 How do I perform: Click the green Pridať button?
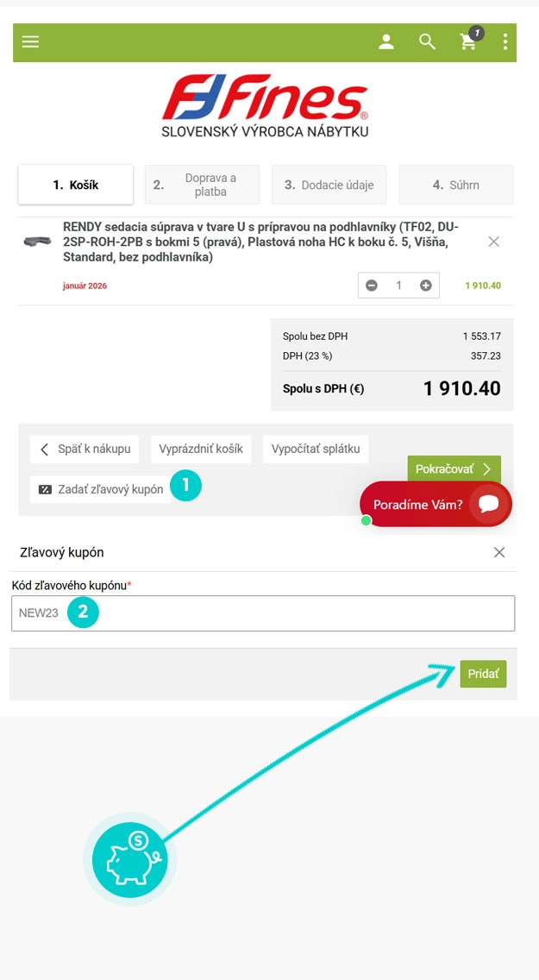click(x=483, y=674)
